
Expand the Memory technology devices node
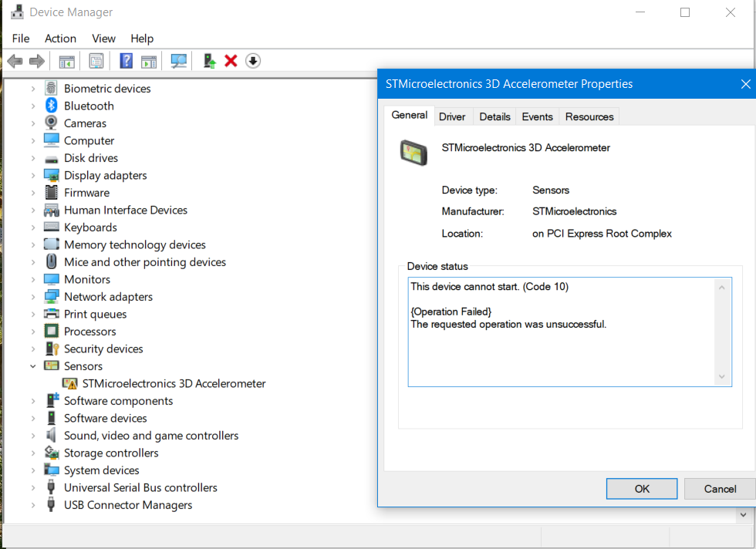[32, 245]
